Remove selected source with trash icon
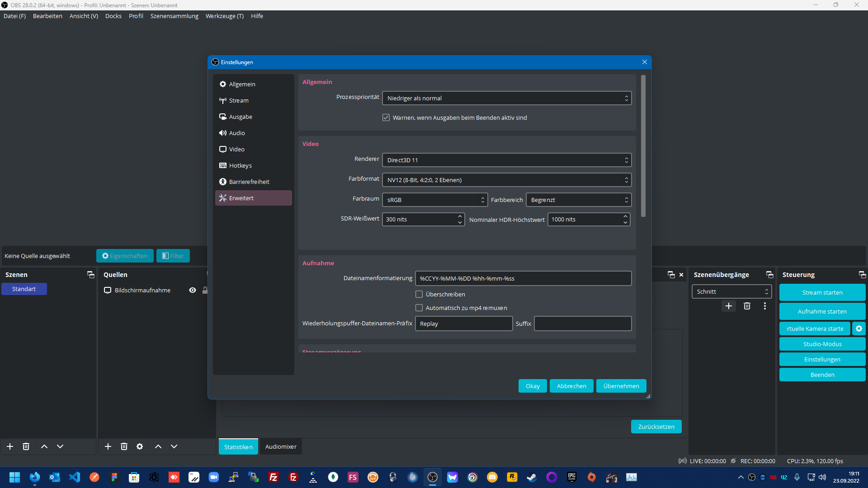 click(x=124, y=446)
